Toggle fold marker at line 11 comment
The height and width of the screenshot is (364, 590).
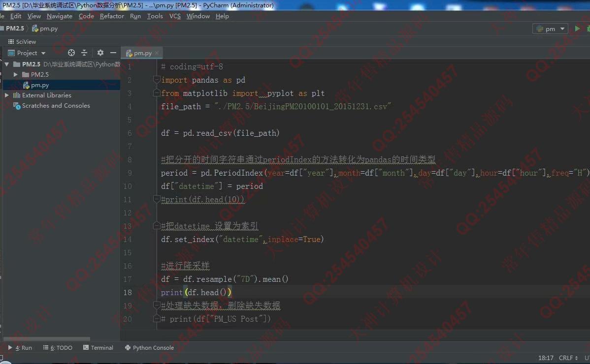157,199
